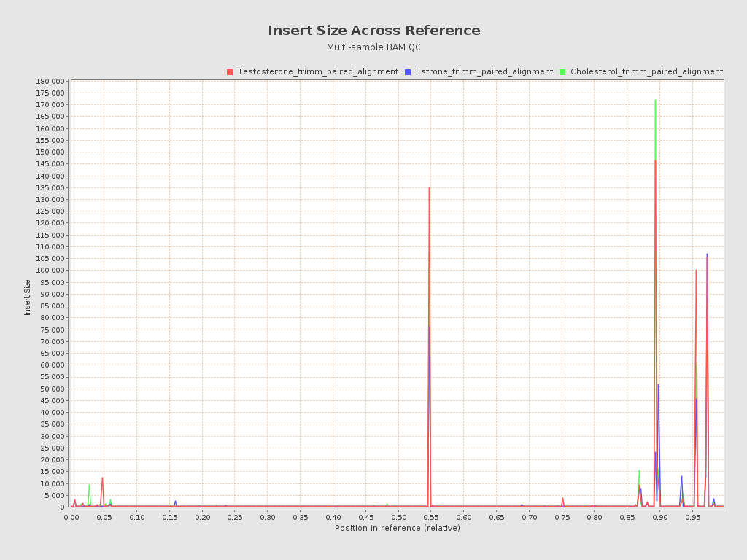Click the 0.55 x-axis tick value
Viewport: 747px width, 560px height.
pyautogui.click(x=431, y=517)
